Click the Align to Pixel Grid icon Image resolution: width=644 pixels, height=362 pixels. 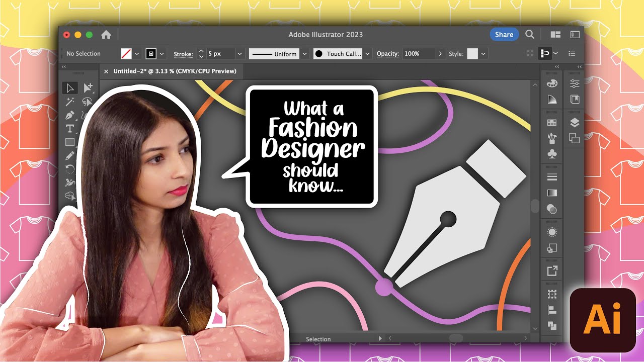530,53
